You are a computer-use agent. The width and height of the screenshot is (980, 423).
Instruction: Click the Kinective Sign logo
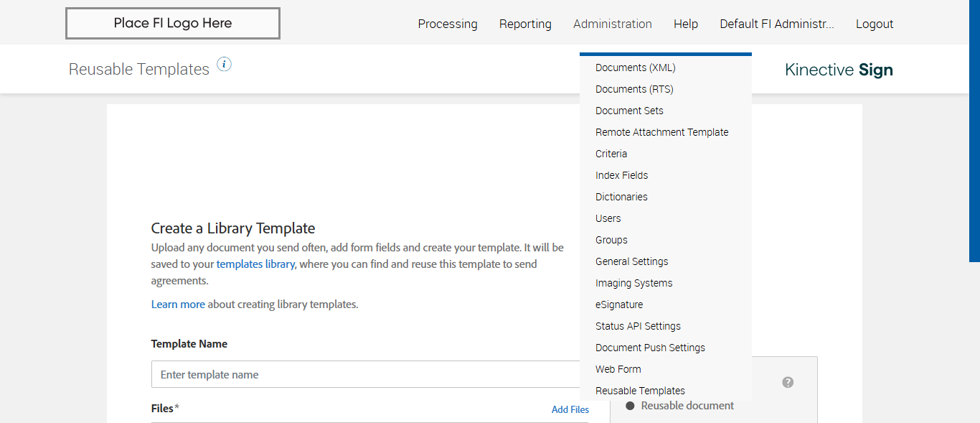839,70
